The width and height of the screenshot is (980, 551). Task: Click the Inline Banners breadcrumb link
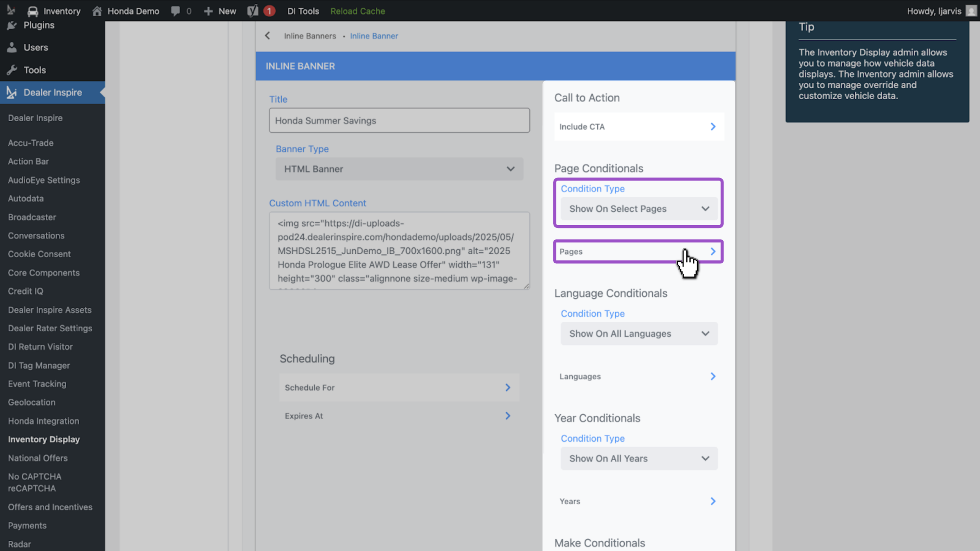[310, 36]
